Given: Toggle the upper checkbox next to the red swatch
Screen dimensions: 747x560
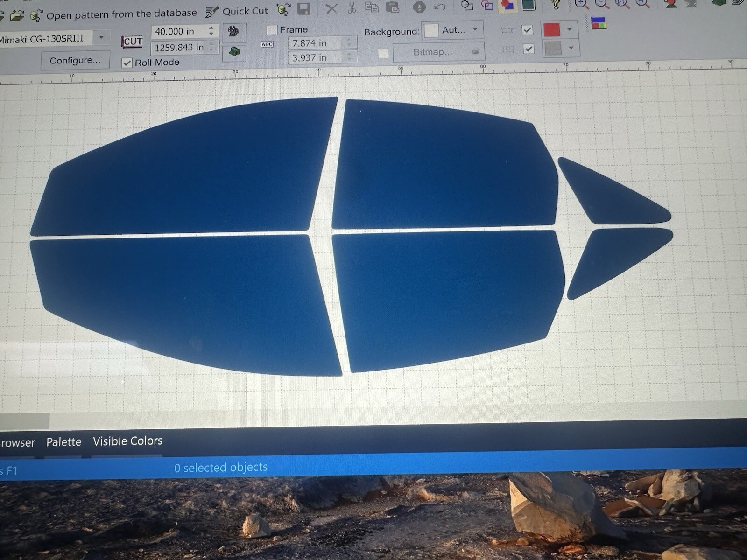Looking at the screenshot, I should 527,30.
